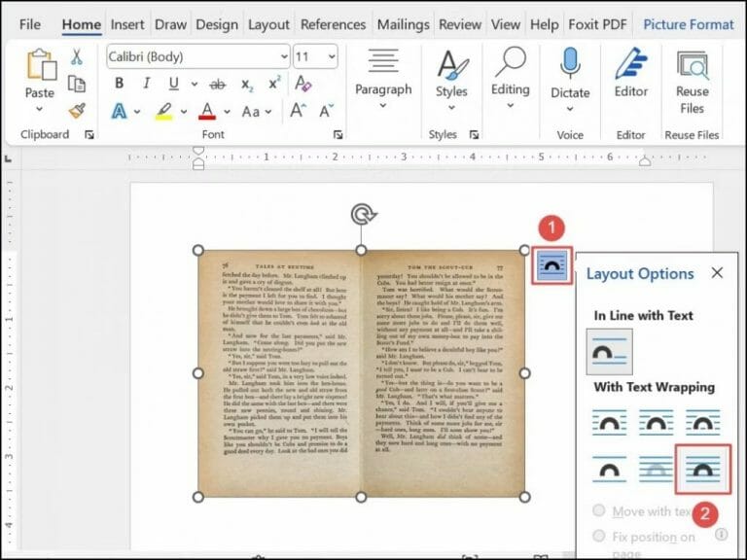This screenshot has height=560, width=747.
Task: Open Font dialog launcher
Action: pos(338,135)
